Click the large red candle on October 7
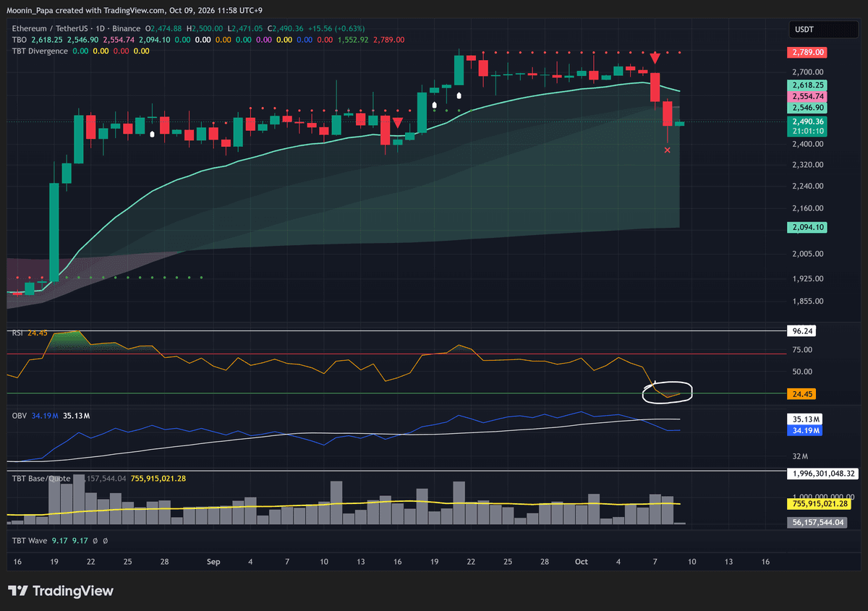Viewport: 868px width, 611px height. 655,87
